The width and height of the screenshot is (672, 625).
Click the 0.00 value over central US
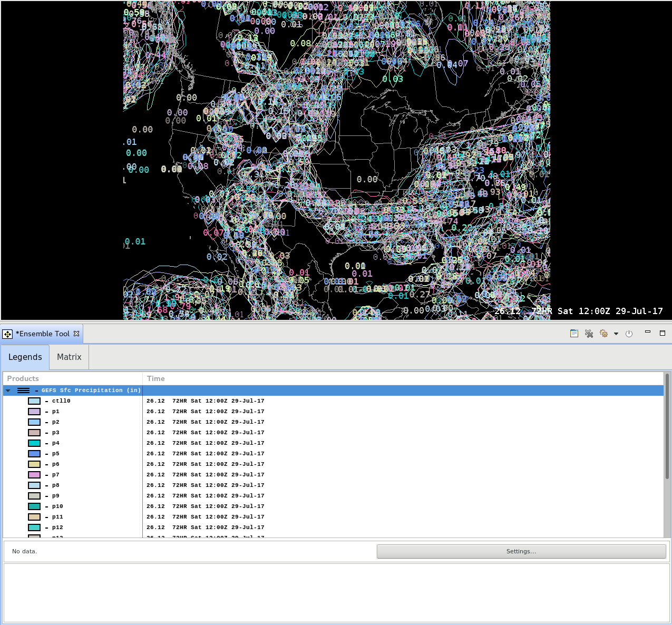(x=367, y=180)
